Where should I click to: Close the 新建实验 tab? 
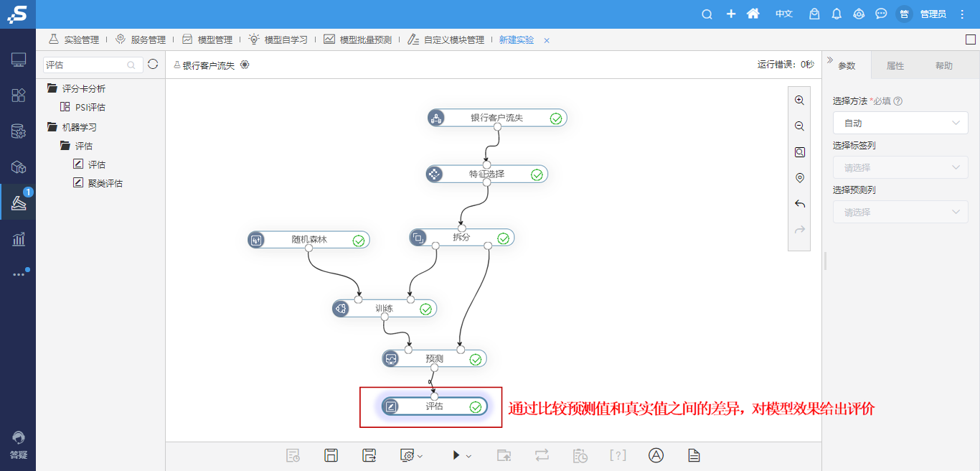click(547, 40)
